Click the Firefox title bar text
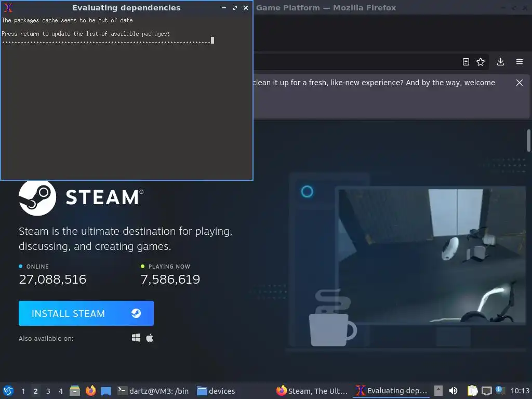The image size is (532, 399). tap(326, 7)
